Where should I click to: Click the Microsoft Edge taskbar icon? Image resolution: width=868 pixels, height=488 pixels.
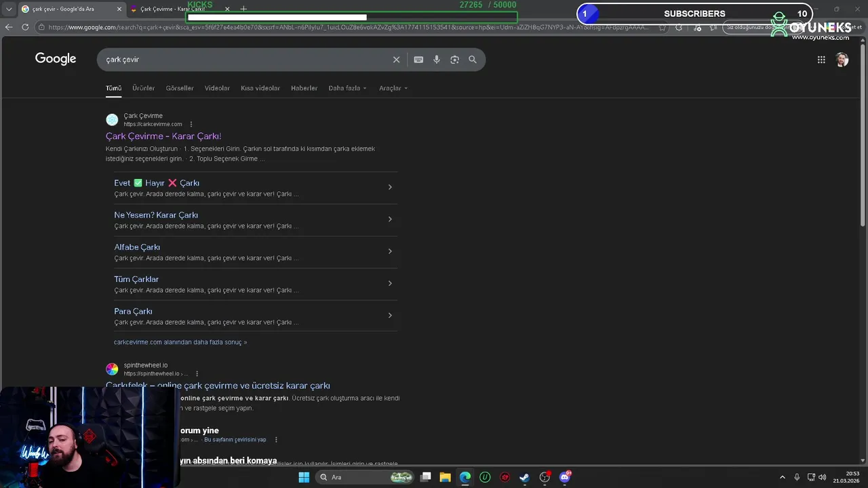[x=465, y=477]
